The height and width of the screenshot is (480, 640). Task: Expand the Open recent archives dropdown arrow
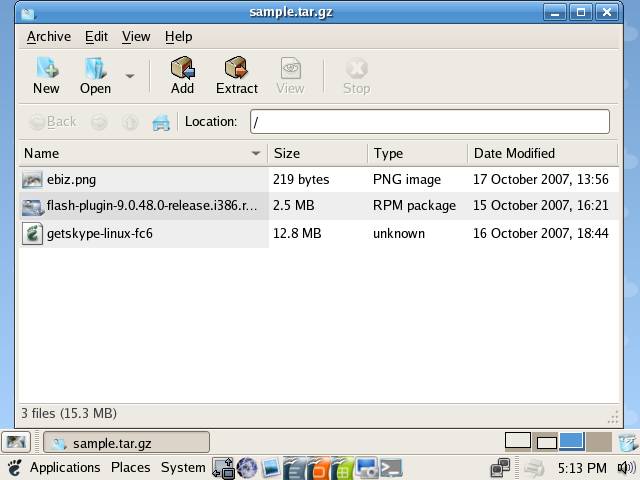click(x=130, y=76)
